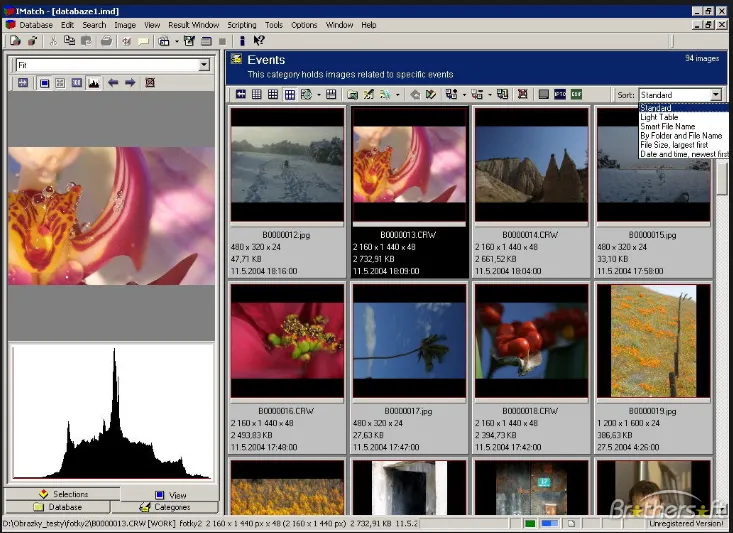The width and height of the screenshot is (733, 533).
Task: Click the printer icon in main toolbar
Action: click(x=107, y=41)
